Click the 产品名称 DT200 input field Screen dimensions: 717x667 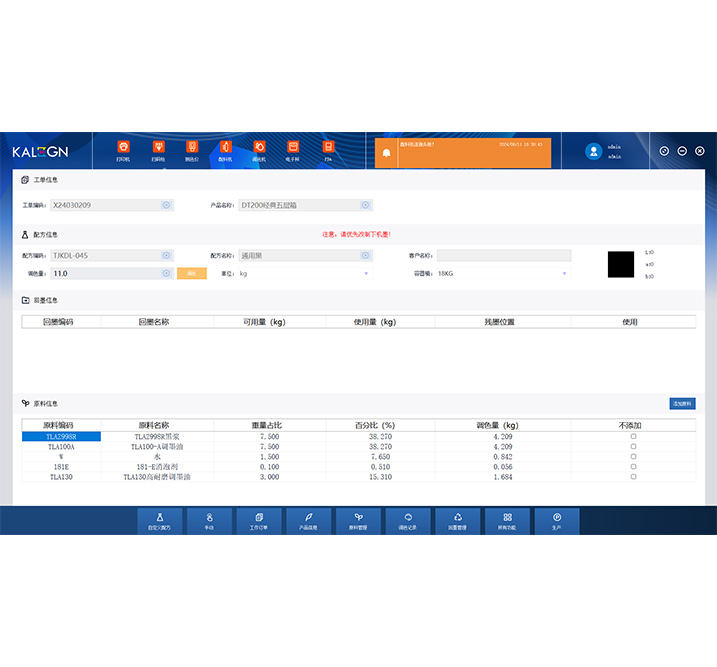[x=305, y=205]
